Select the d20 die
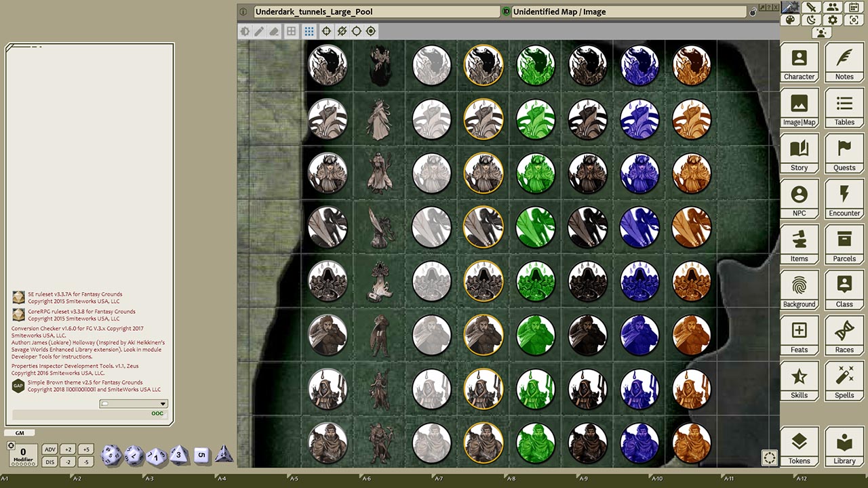The height and width of the screenshot is (488, 868). tap(111, 455)
